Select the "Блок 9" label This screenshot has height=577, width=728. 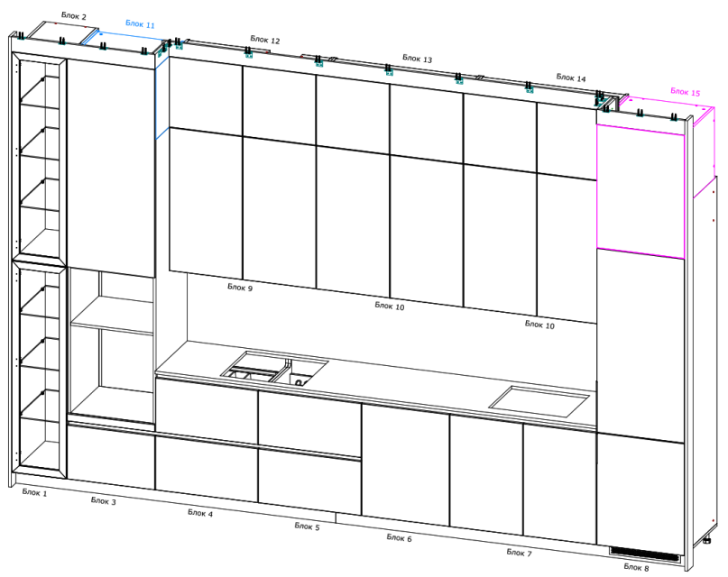click(240, 288)
